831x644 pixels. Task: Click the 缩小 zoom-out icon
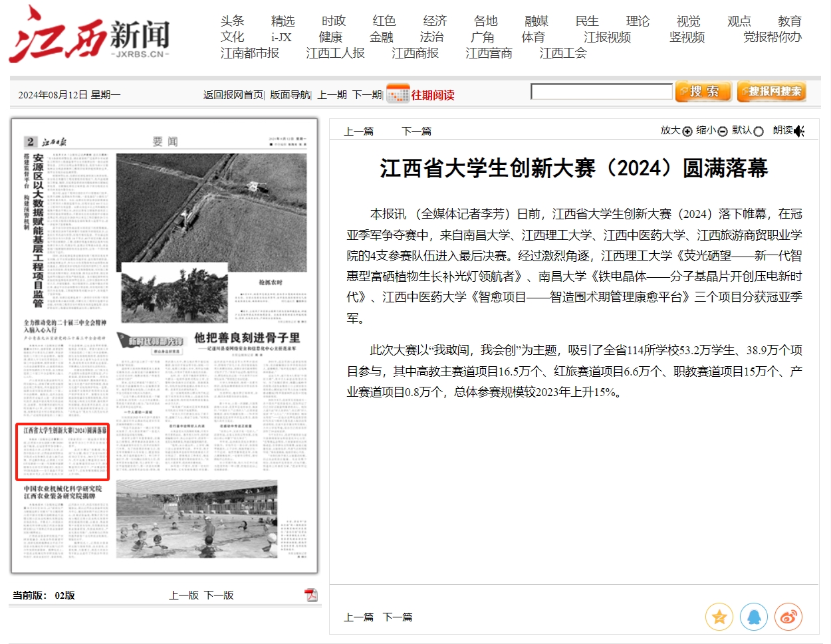pos(723,131)
